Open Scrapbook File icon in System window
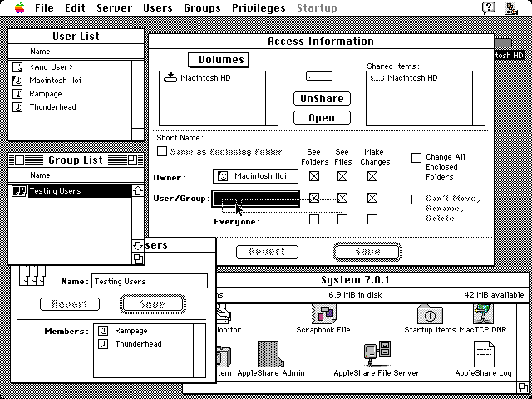Image resolution: width=532 pixels, height=399 pixels. click(324, 314)
